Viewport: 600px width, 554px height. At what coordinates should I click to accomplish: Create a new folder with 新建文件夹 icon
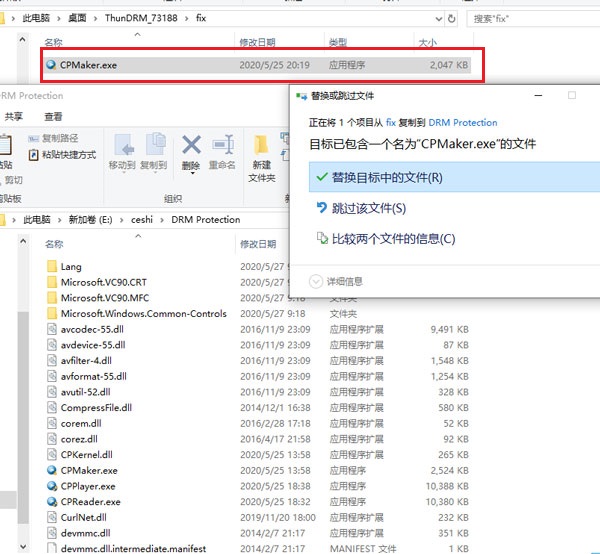[x=262, y=155]
